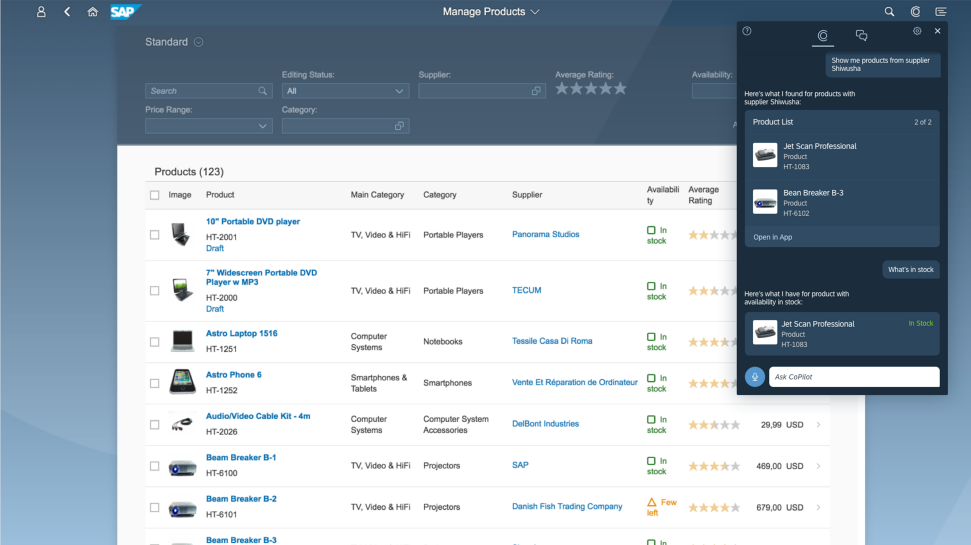Open Beam Breaker B-1 row arrow
Viewport: 971px width, 545px height.
(x=818, y=466)
